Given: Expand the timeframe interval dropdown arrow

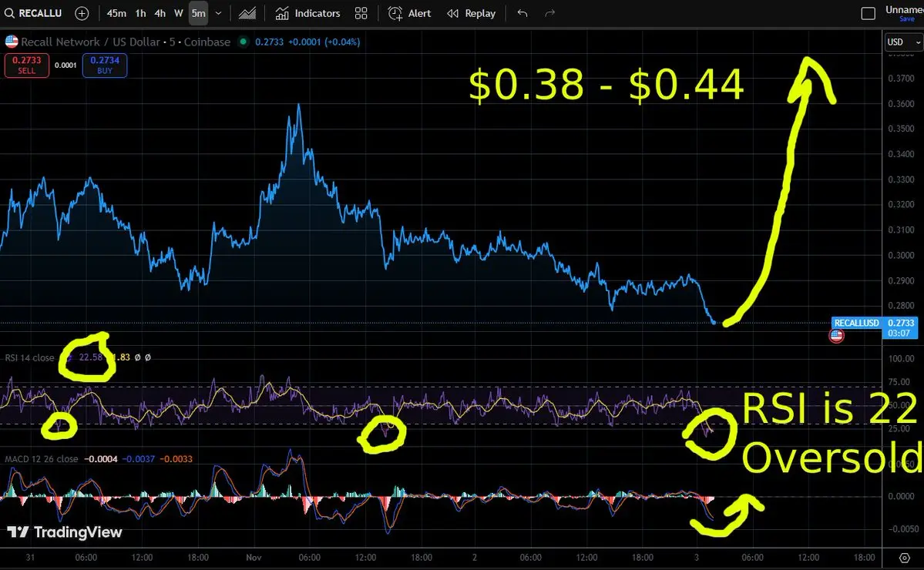Looking at the screenshot, I should pos(219,13).
